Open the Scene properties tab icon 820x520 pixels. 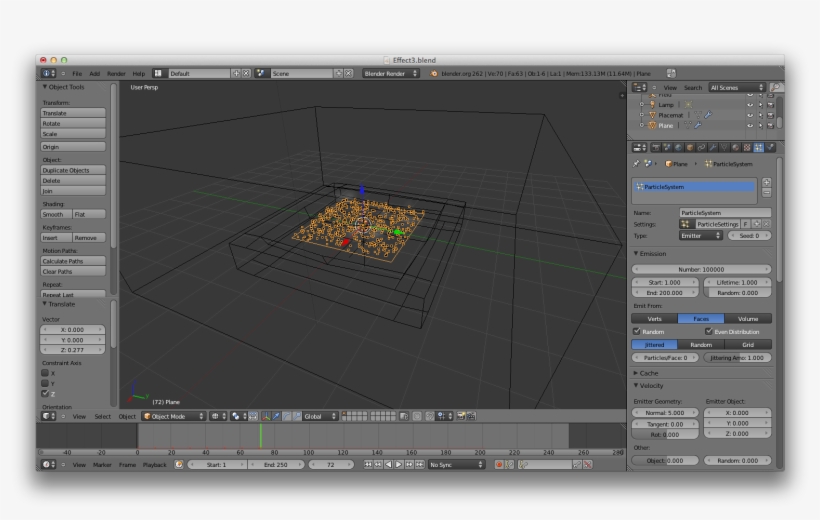[x=667, y=148]
